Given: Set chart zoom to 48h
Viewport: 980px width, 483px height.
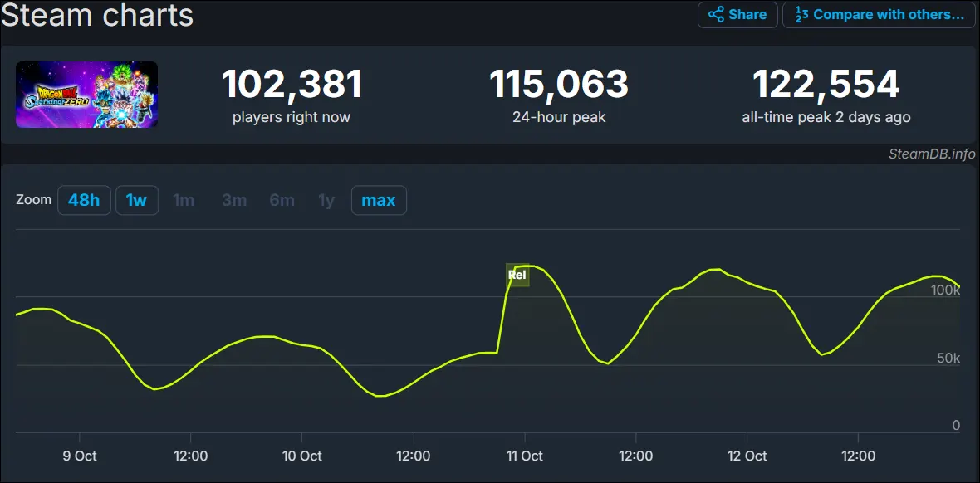Looking at the screenshot, I should pyautogui.click(x=84, y=201).
